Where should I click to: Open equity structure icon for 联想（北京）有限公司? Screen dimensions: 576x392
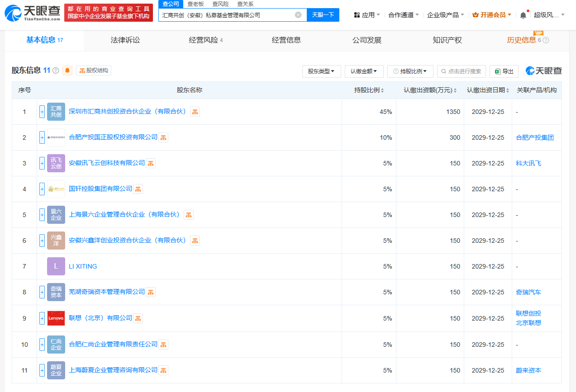[x=138, y=318]
